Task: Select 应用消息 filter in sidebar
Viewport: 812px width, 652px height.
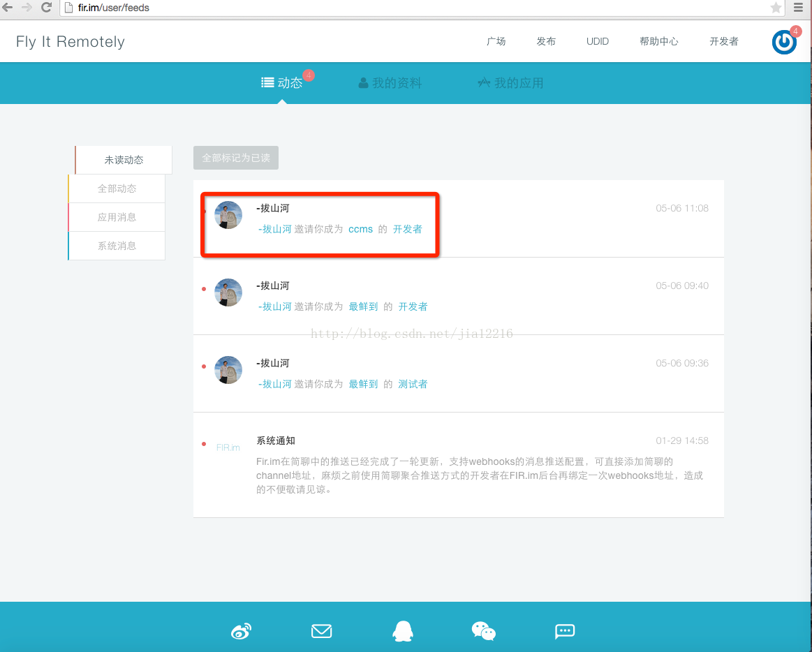Action: tap(117, 217)
